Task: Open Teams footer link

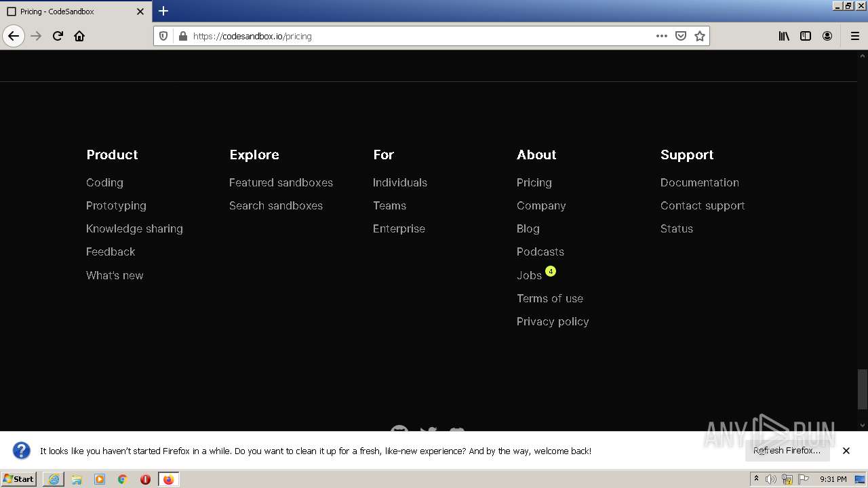Action: (389, 205)
